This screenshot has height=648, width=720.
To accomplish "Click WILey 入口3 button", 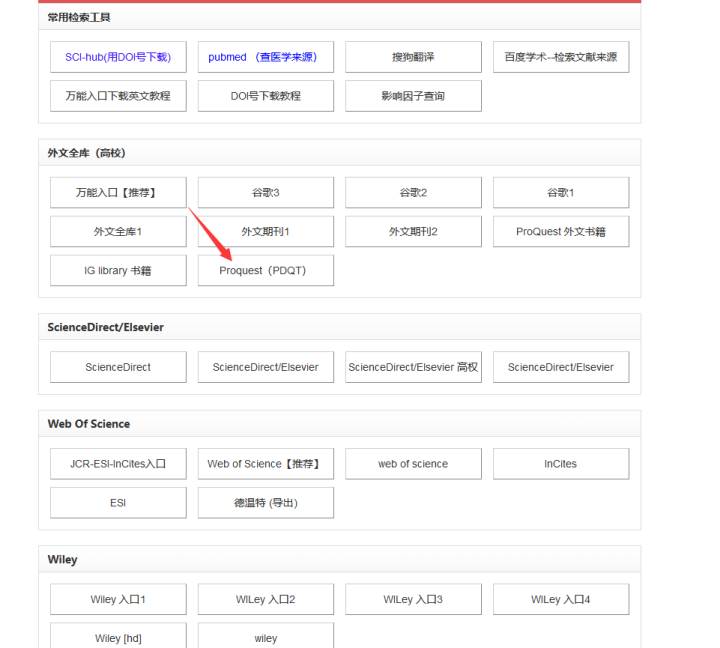I will click(413, 599).
